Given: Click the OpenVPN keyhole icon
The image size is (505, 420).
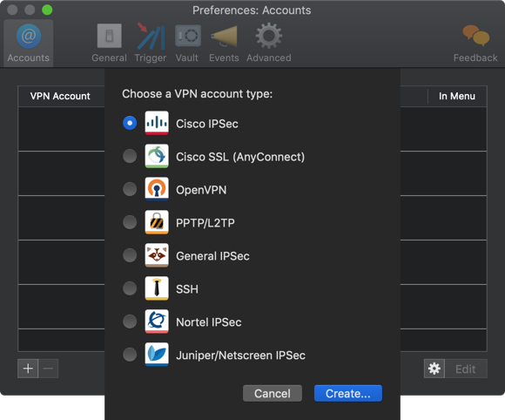Looking at the screenshot, I should [157, 189].
